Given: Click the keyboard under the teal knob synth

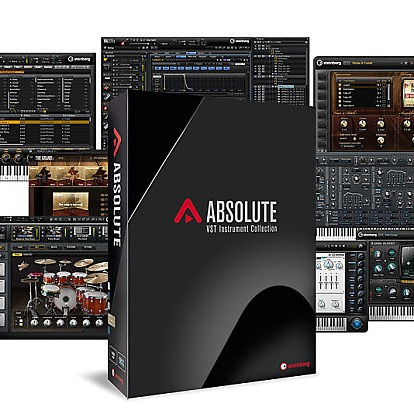Looking at the screenshot, I should 391,312.
